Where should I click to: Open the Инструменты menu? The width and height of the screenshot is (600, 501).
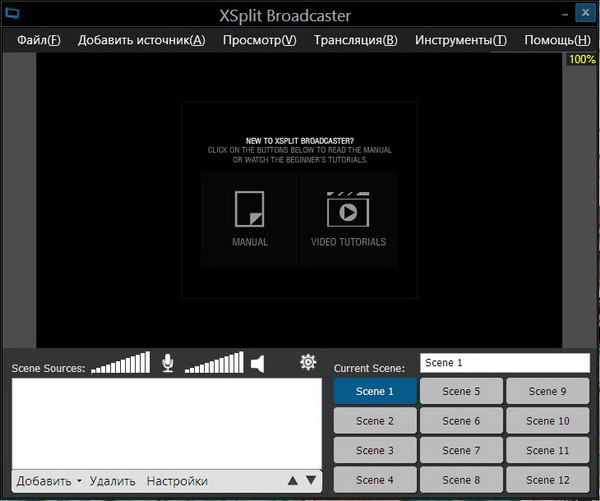(x=461, y=40)
